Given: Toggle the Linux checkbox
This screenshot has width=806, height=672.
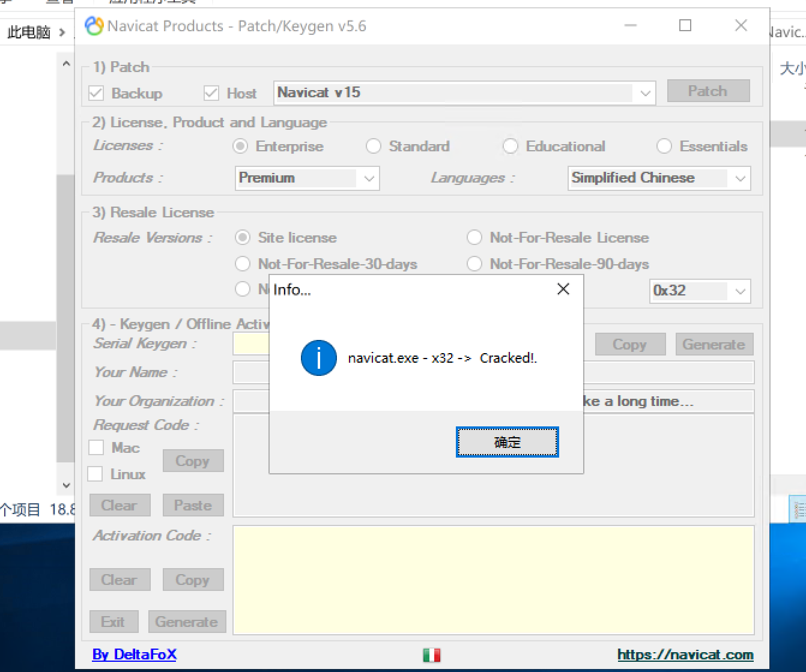Looking at the screenshot, I should pyautogui.click(x=95, y=474).
